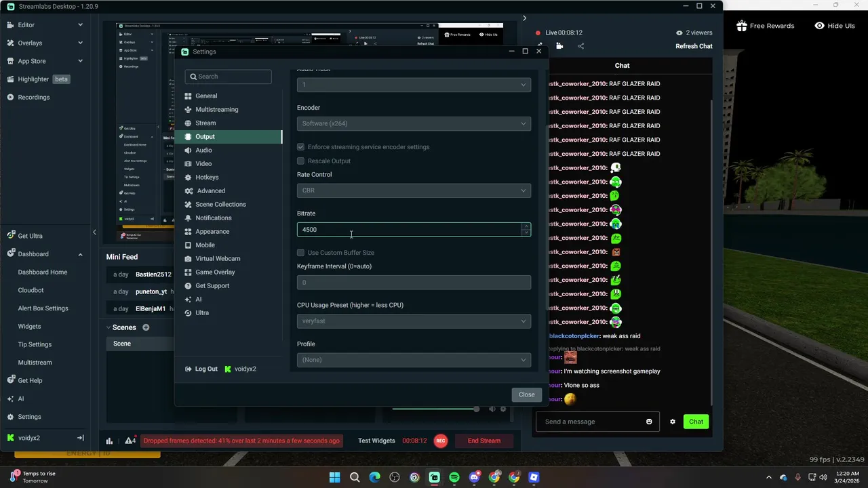
Task: Select Audio settings category
Action: [203, 150]
